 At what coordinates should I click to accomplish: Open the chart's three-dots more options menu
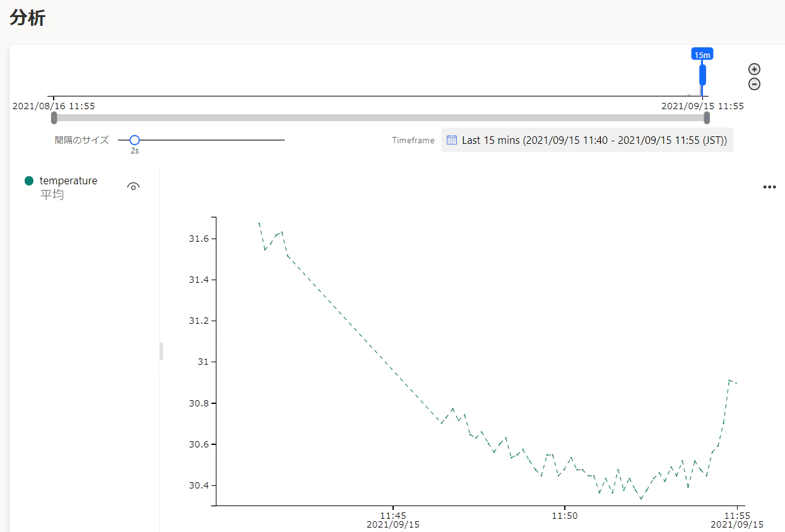point(769,187)
